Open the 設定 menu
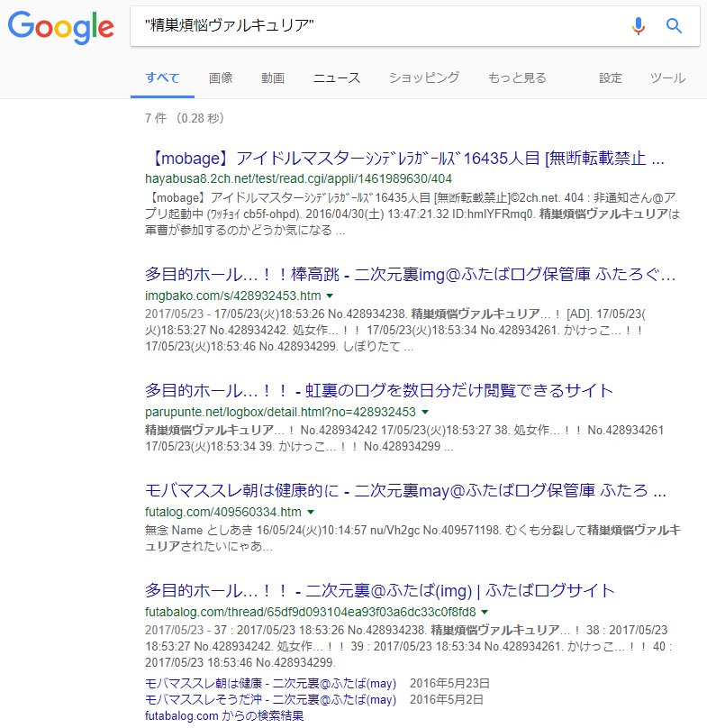707x728 pixels. [610, 77]
